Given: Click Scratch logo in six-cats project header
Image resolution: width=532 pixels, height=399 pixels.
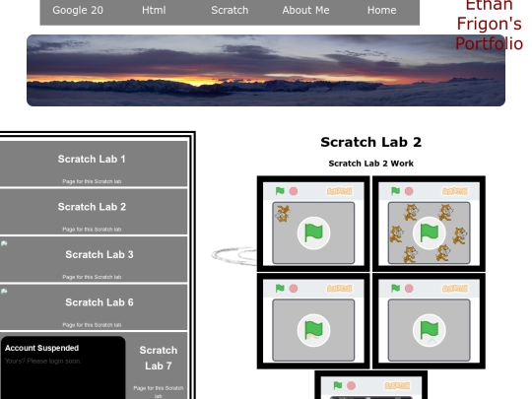Looking at the screenshot, I should pyautogui.click(x=454, y=191).
